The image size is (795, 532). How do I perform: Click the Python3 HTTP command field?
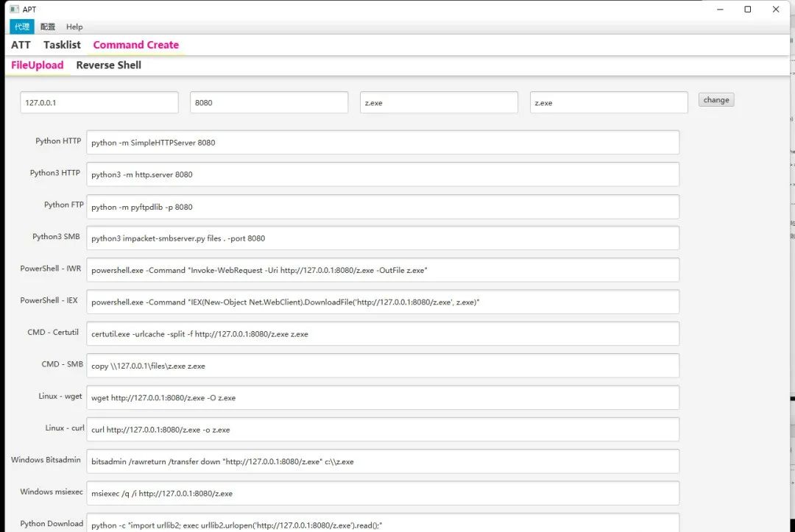click(x=383, y=174)
